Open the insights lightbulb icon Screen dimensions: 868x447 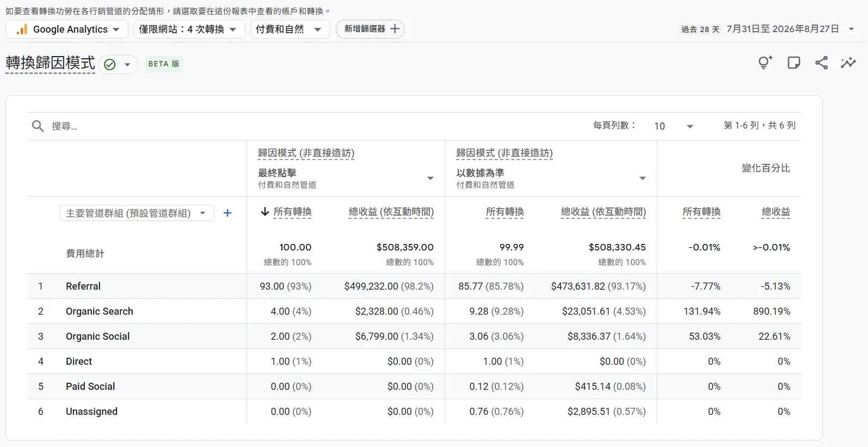(765, 63)
